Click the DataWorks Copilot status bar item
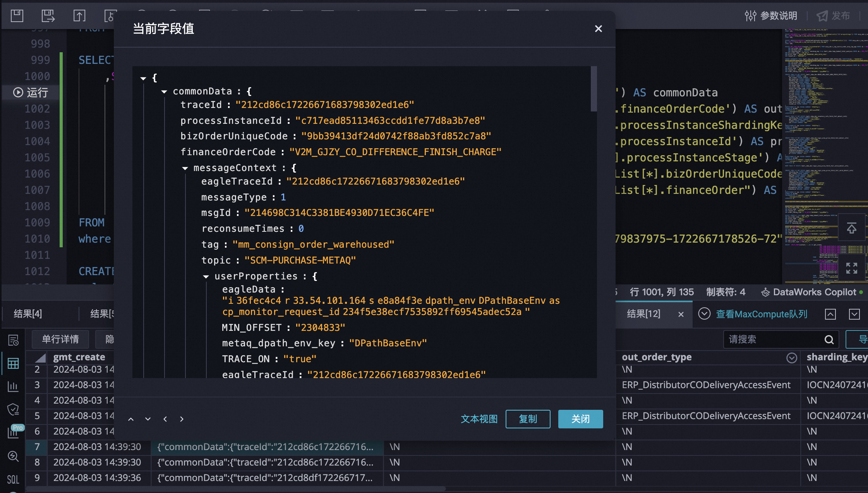868x493 pixels. [812, 292]
